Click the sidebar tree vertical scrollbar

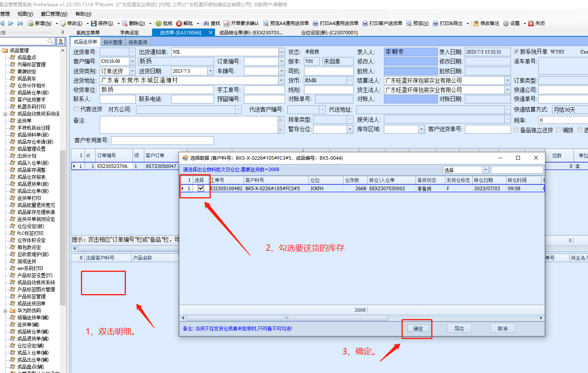(63, 227)
